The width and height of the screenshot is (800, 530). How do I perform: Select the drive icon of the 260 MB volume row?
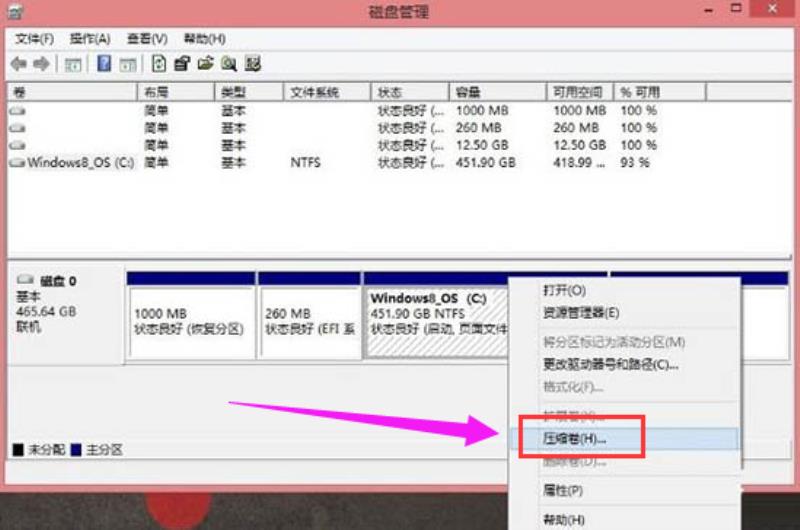tap(17, 128)
